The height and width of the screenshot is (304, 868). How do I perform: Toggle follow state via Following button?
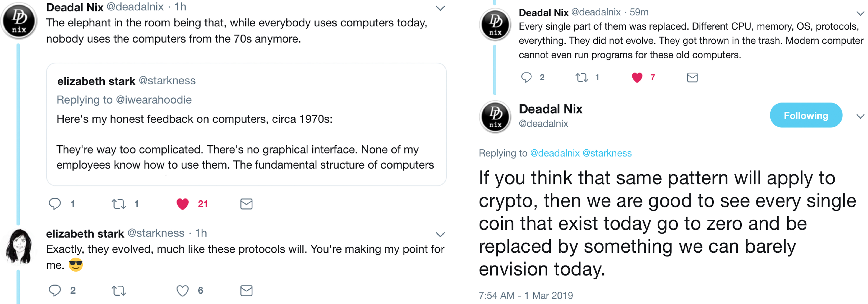click(x=806, y=115)
